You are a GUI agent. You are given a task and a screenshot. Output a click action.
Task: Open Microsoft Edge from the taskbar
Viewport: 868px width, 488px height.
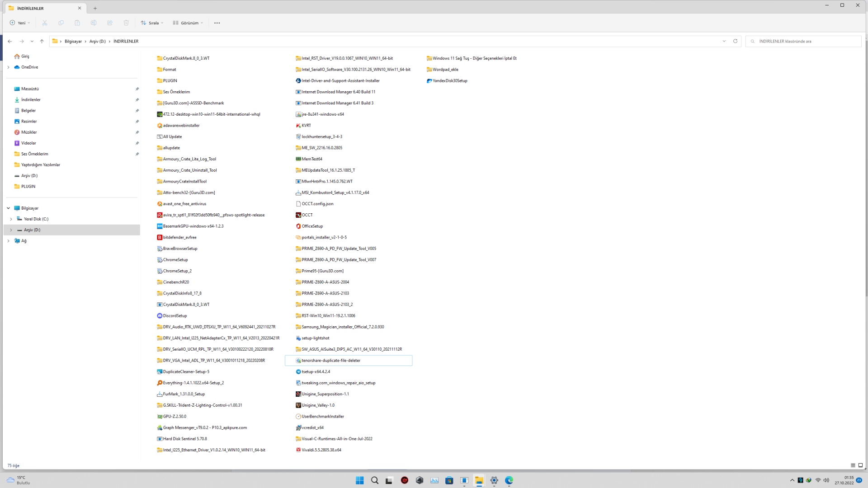pos(509,480)
